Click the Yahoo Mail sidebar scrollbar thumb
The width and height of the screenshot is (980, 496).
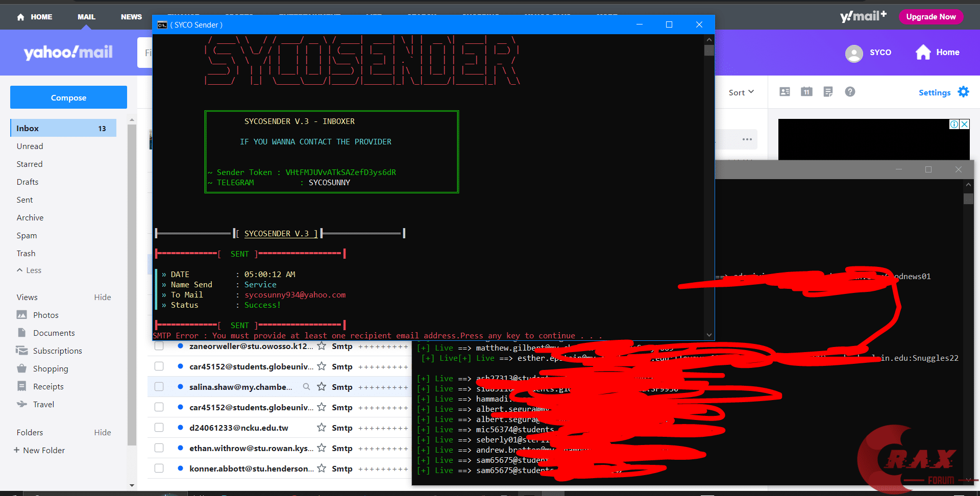[x=132, y=286]
